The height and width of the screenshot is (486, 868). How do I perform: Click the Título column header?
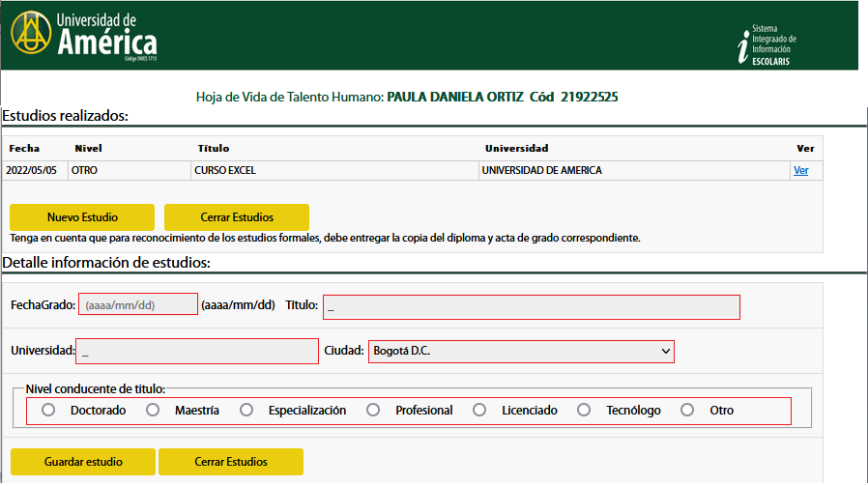(x=214, y=149)
